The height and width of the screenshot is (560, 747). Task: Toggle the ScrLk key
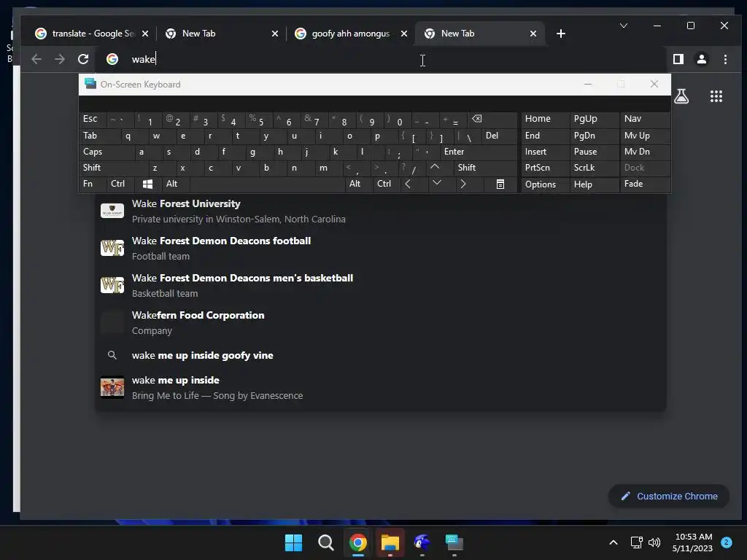point(594,168)
